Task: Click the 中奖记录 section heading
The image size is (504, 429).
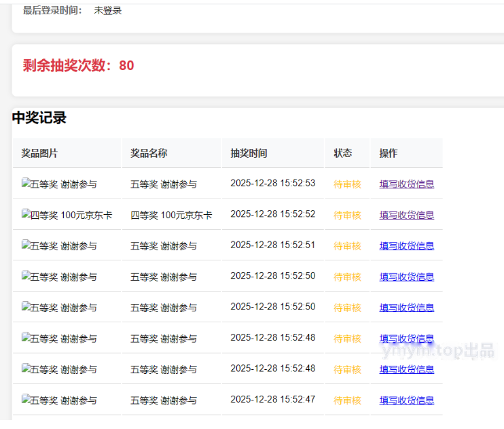Action: pos(39,118)
